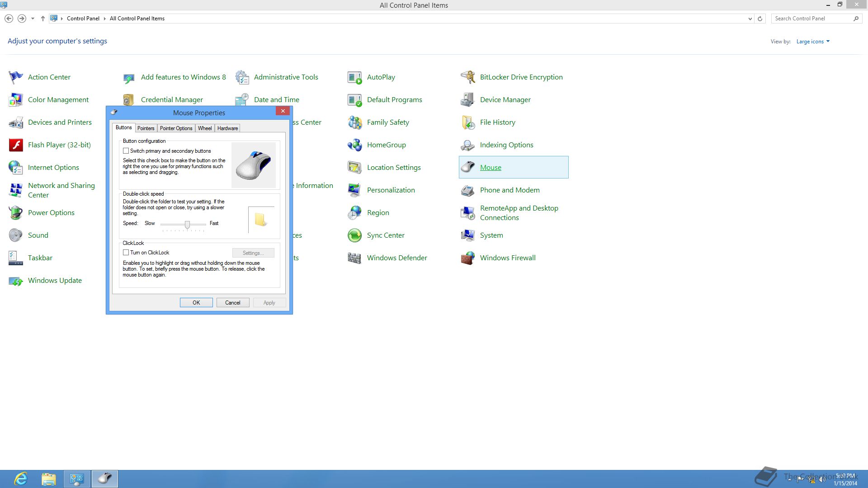Open the recent locations arrow dropdown
Screen dimensions: 868x488
coord(33,19)
